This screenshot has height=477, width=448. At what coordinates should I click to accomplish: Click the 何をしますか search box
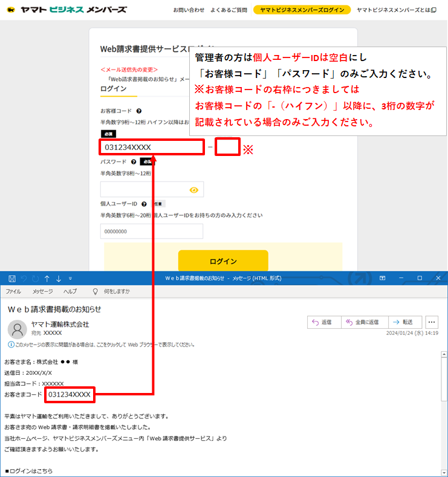(x=117, y=291)
